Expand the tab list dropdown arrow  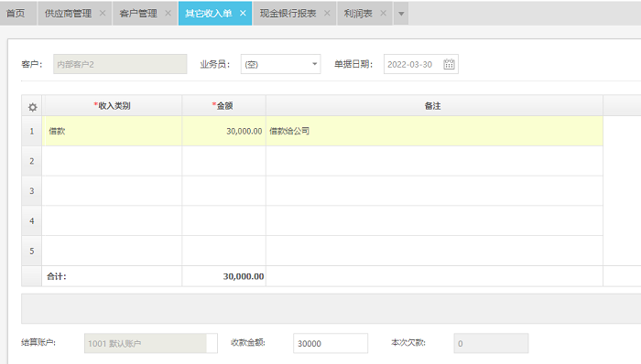[401, 14]
